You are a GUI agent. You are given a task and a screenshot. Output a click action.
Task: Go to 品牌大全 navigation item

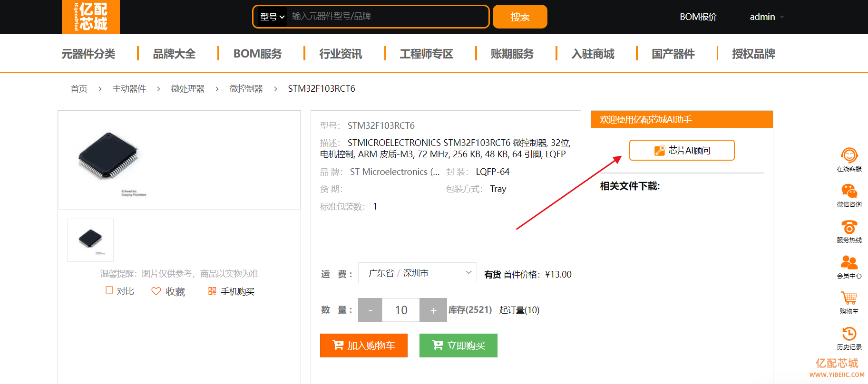(174, 54)
